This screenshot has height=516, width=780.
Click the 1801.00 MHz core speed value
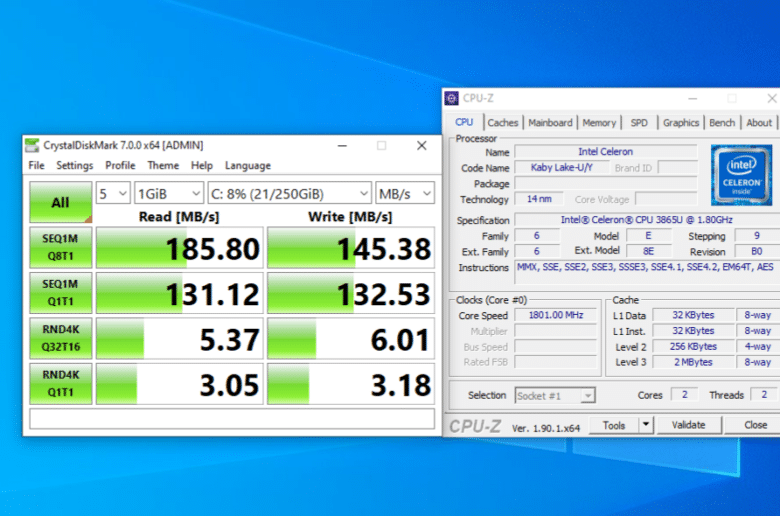556,315
